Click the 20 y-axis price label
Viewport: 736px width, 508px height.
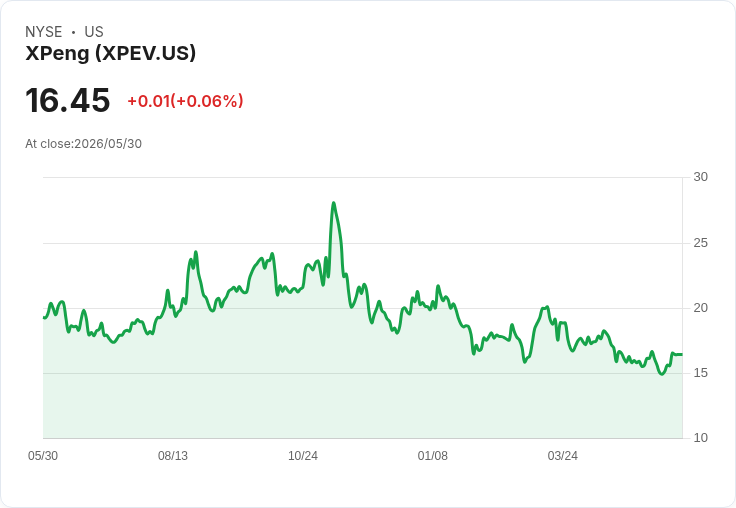click(700, 308)
